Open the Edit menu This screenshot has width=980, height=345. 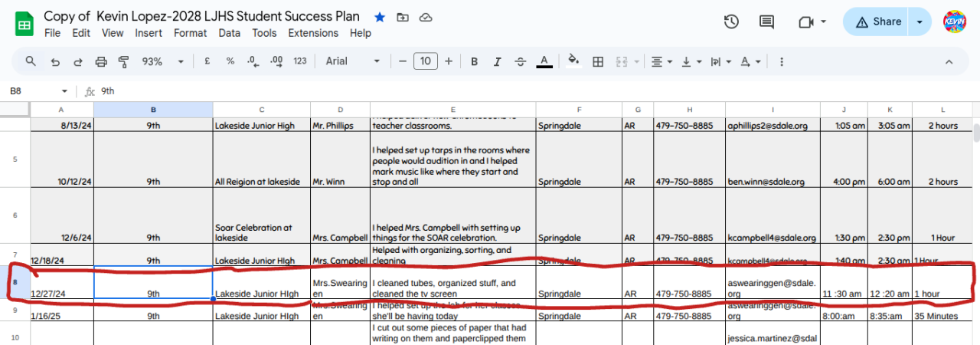(81, 33)
